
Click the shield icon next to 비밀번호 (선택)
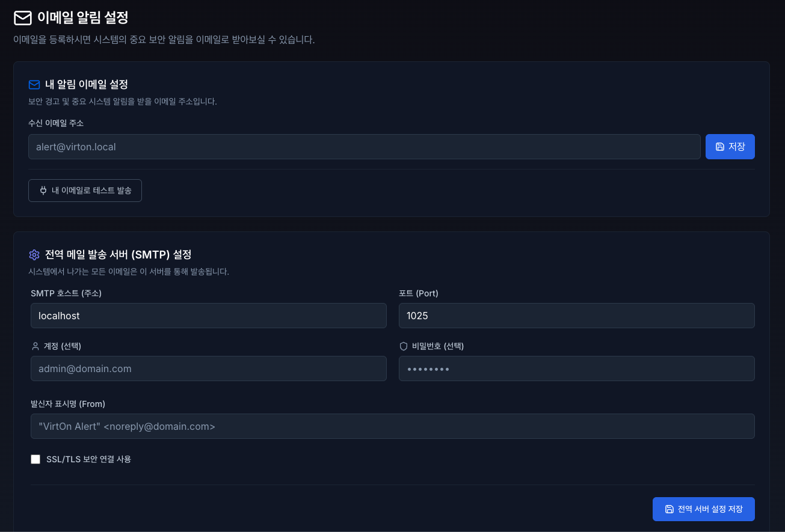pyautogui.click(x=404, y=346)
